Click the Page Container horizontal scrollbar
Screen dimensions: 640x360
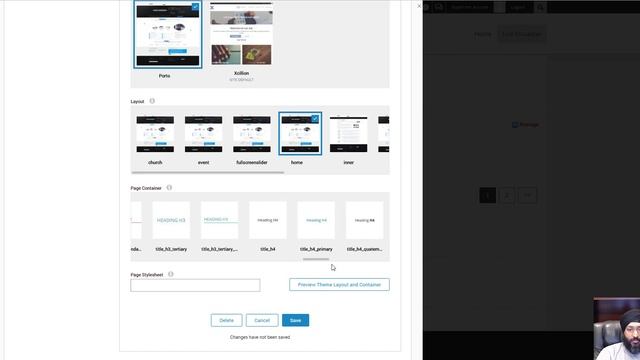tap(316, 259)
